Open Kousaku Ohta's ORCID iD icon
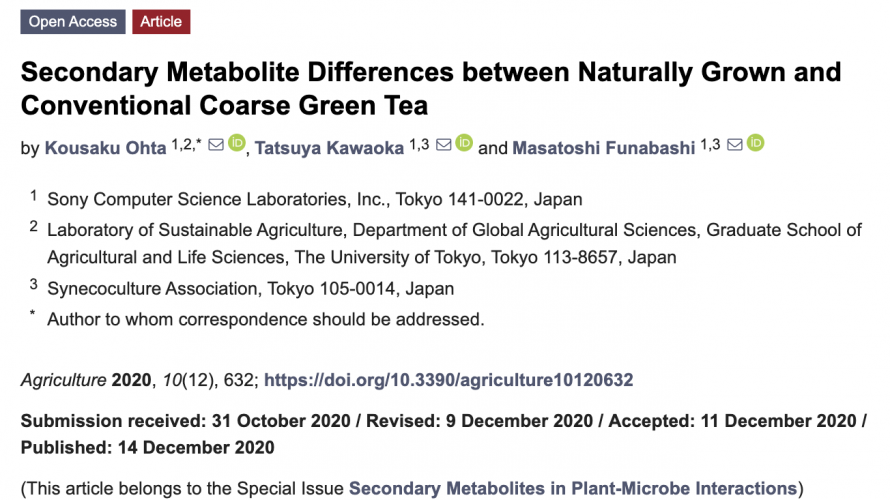The width and height of the screenshot is (890, 500). pos(237,143)
